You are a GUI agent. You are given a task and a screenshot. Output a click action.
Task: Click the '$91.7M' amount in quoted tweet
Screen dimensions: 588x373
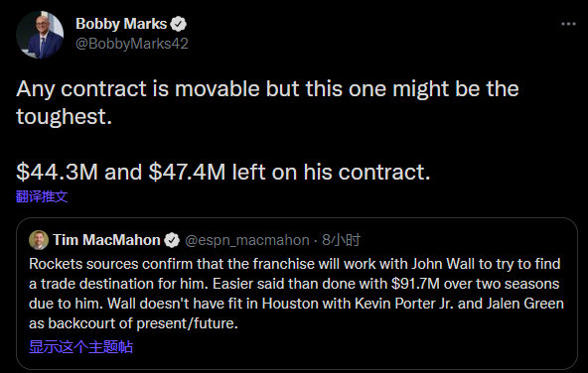click(x=415, y=284)
